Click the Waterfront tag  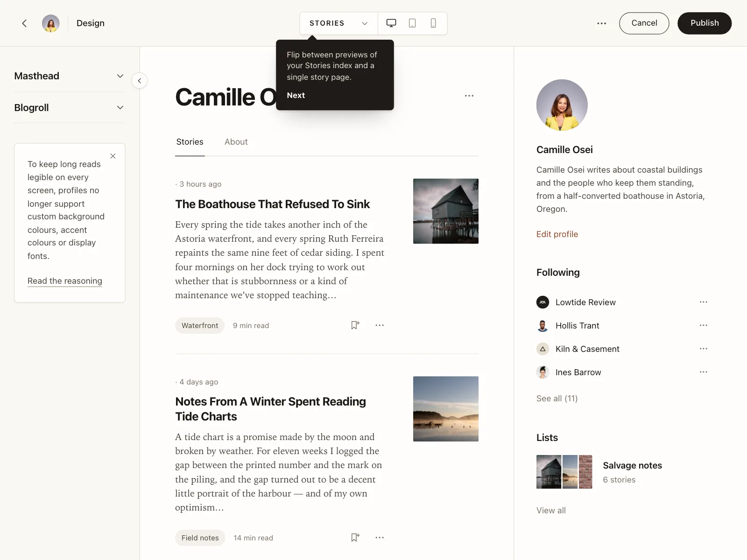click(x=200, y=326)
